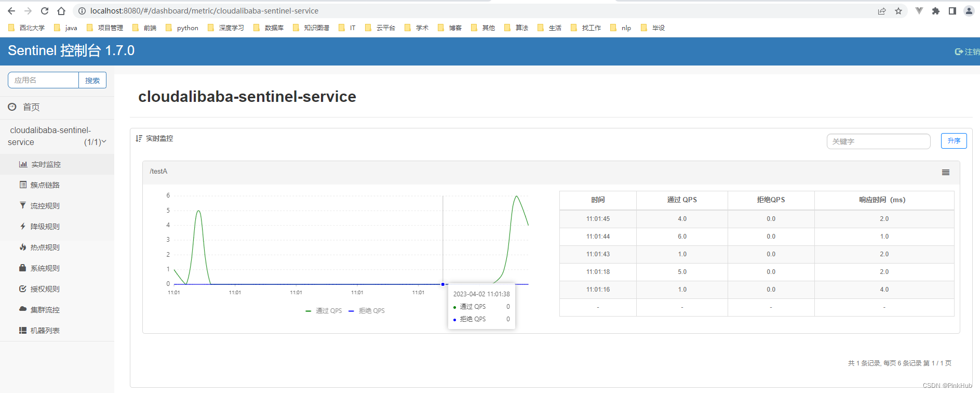The height and width of the screenshot is (393, 980).
Task: Click the 系统规则 lock icon
Action: click(22, 268)
